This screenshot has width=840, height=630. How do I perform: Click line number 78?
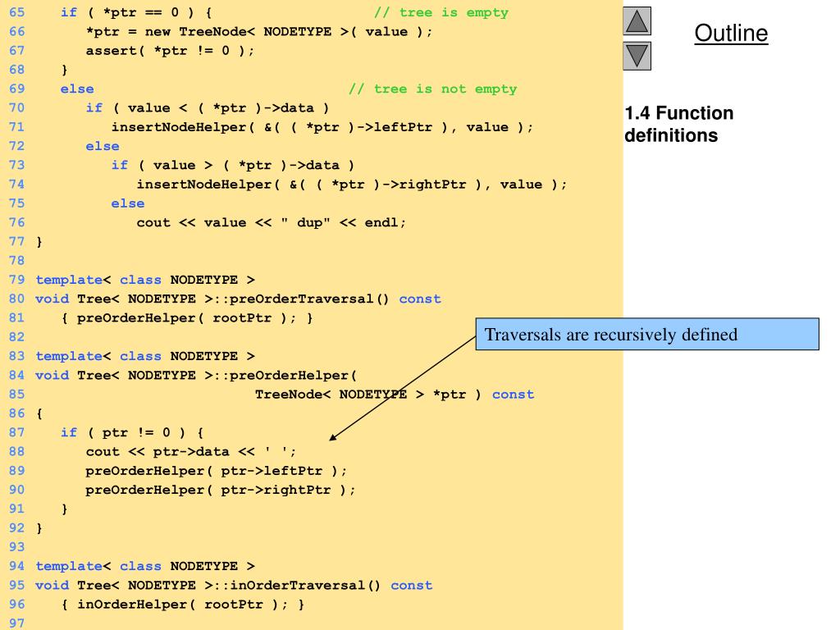click(16, 261)
